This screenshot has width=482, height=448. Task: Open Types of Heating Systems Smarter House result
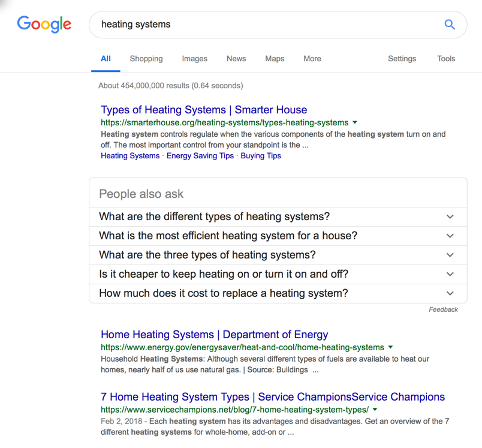[x=204, y=110]
